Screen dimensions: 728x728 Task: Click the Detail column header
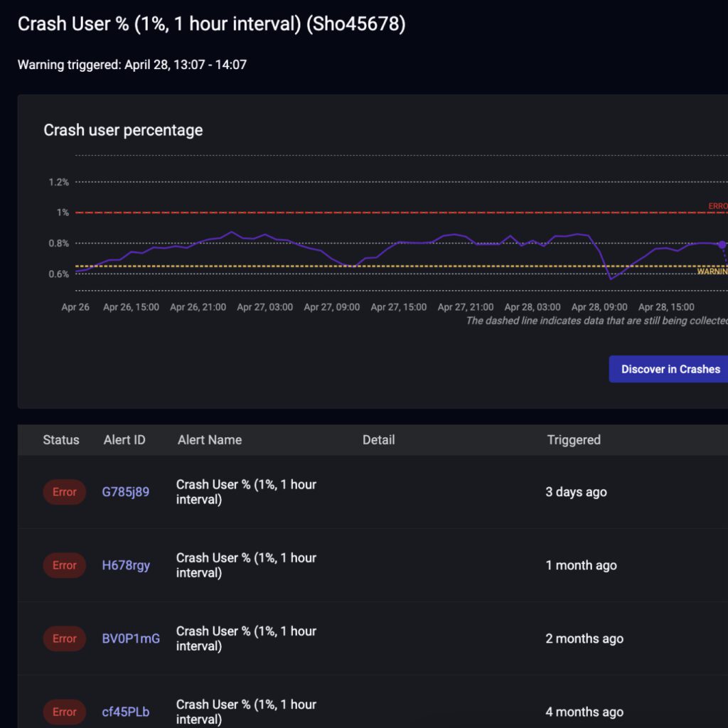[x=378, y=439]
